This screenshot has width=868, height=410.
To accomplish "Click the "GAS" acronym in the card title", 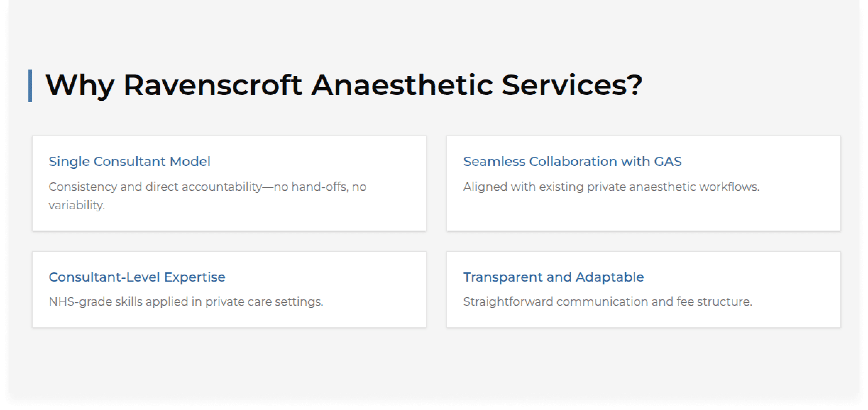I will 668,162.
